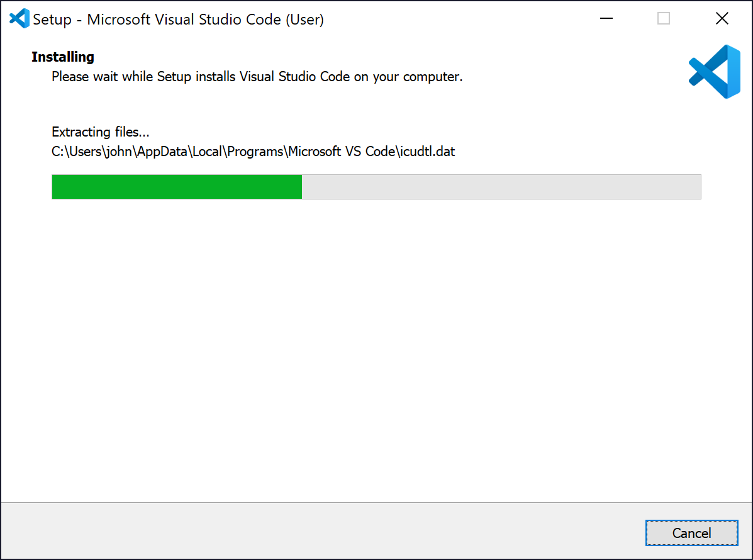Image resolution: width=753 pixels, height=560 pixels.
Task: Click 'Setup' in the window title
Action: click(52, 20)
